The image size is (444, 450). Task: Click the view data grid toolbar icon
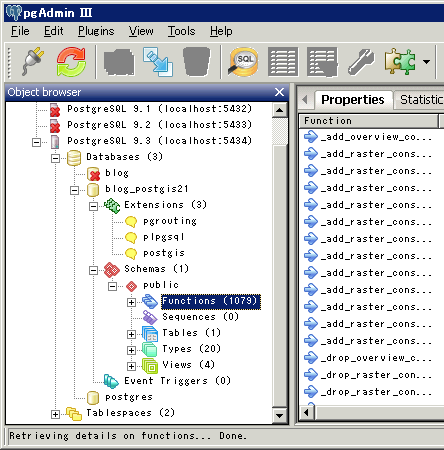(x=283, y=62)
